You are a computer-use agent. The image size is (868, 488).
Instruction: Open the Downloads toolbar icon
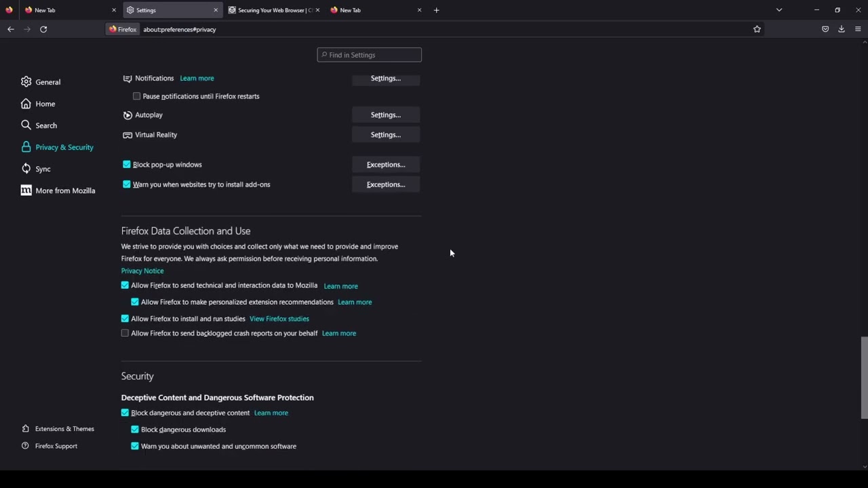[x=842, y=29]
